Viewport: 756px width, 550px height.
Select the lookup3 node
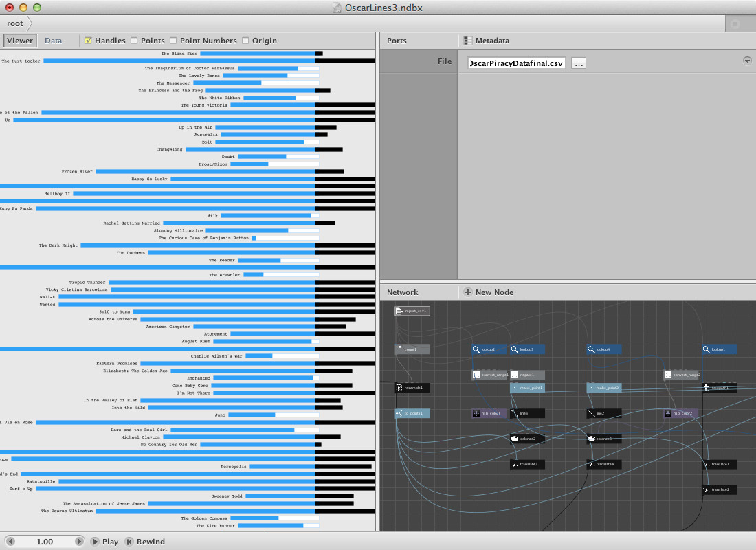coord(527,349)
